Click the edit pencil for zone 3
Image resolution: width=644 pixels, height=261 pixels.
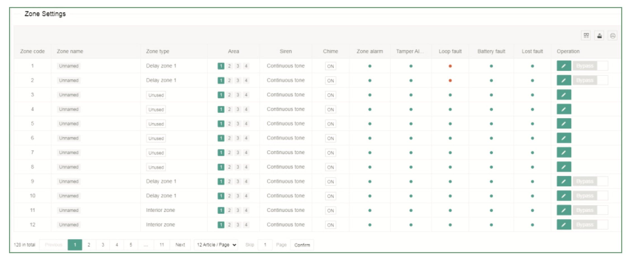coord(563,95)
